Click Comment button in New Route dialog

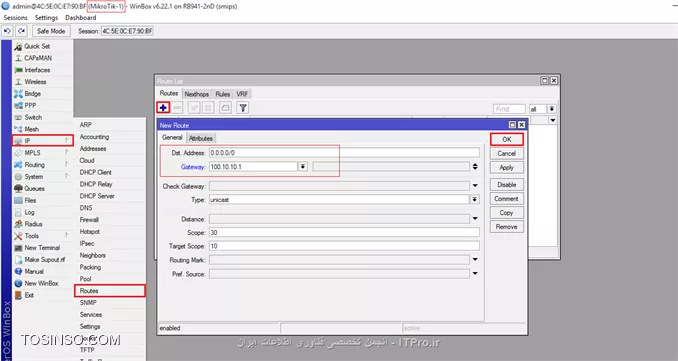tap(507, 199)
